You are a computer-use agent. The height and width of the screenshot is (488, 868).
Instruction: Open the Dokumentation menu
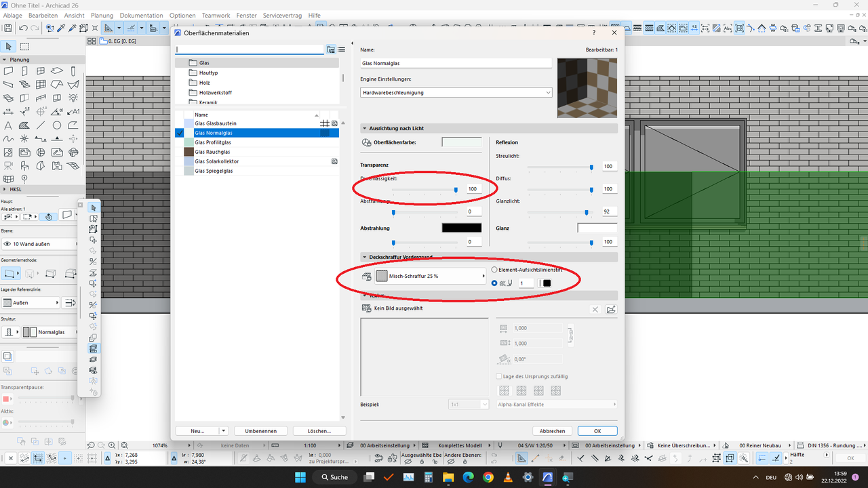(141, 15)
